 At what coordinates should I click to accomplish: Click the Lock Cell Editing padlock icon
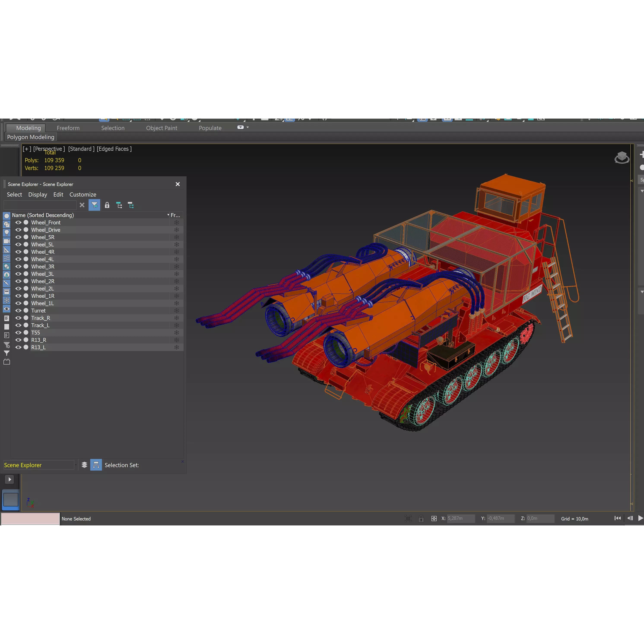(107, 205)
